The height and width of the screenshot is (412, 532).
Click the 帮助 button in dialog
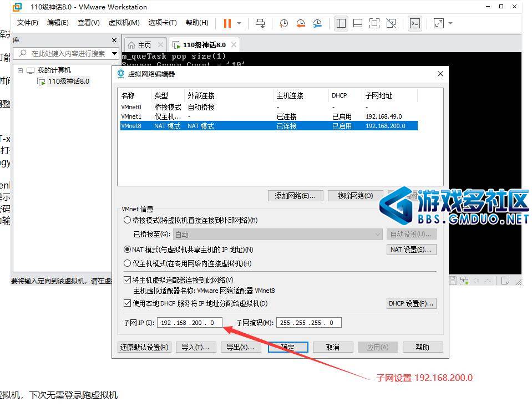pos(423,347)
